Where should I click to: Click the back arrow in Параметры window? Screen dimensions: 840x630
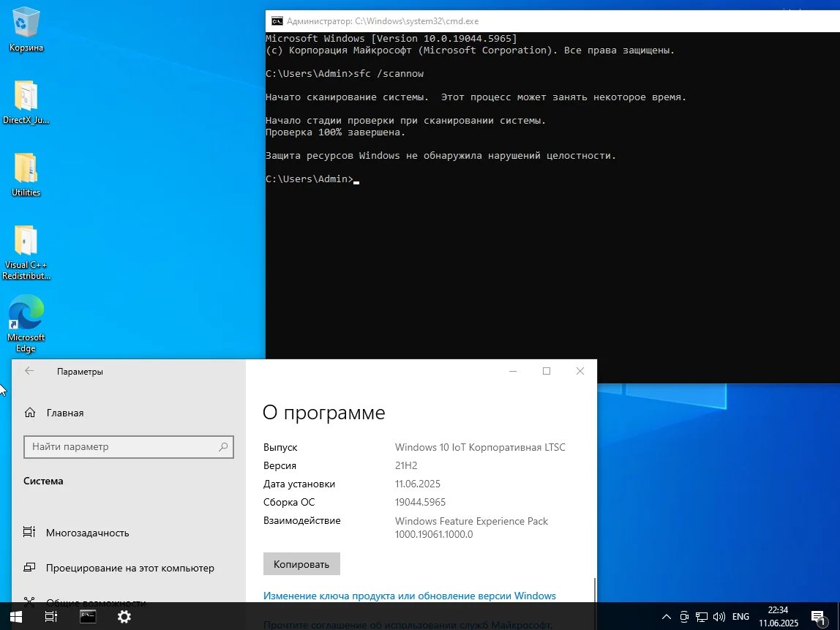[x=29, y=371]
